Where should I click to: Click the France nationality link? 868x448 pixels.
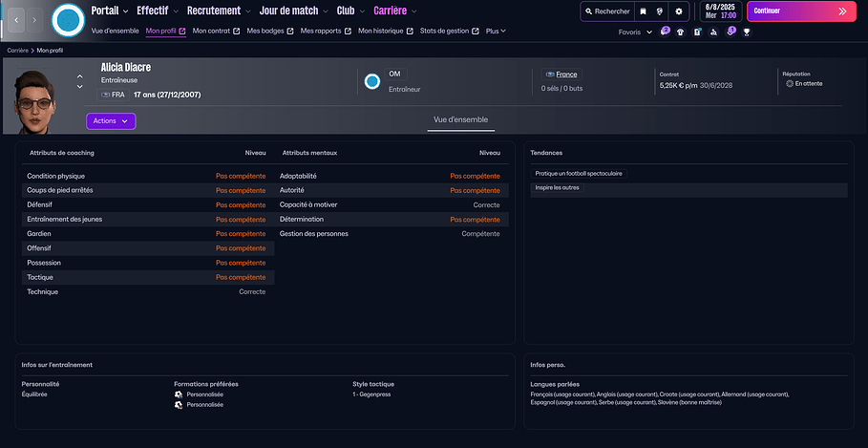coord(566,75)
